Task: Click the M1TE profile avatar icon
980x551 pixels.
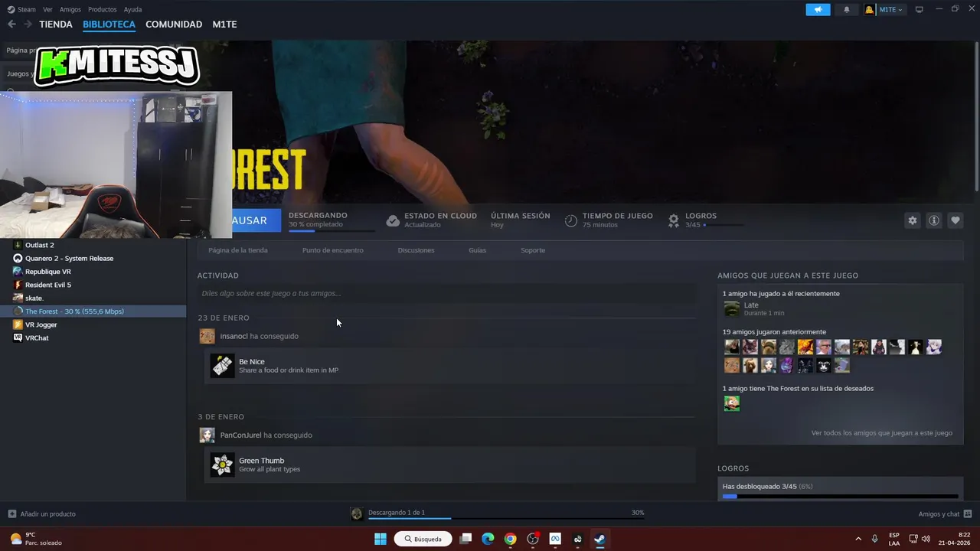Action: click(870, 10)
